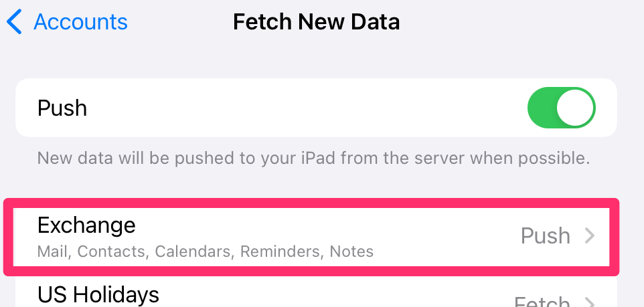Click the text about data pushed to iPad

313,159
